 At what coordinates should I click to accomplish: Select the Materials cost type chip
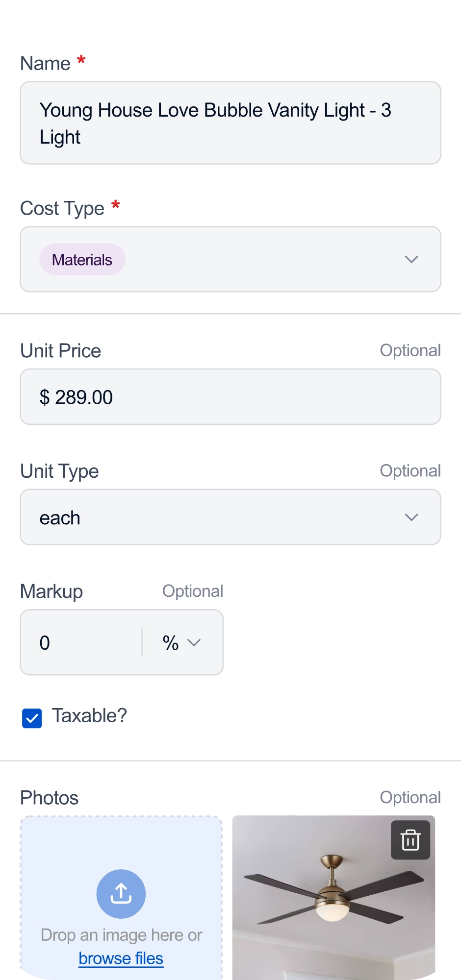pos(82,260)
